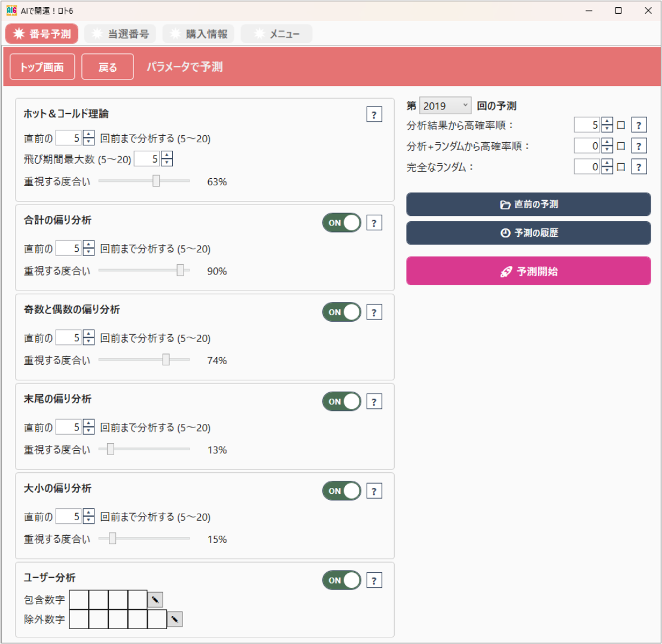Open help for 合計の偏り分析
The width and height of the screenshot is (662, 644).
point(374,223)
